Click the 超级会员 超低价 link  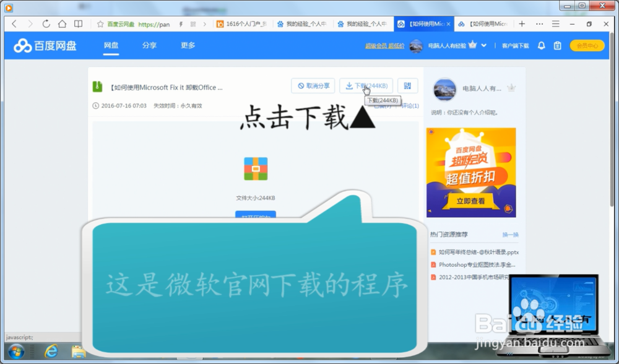pos(384,46)
